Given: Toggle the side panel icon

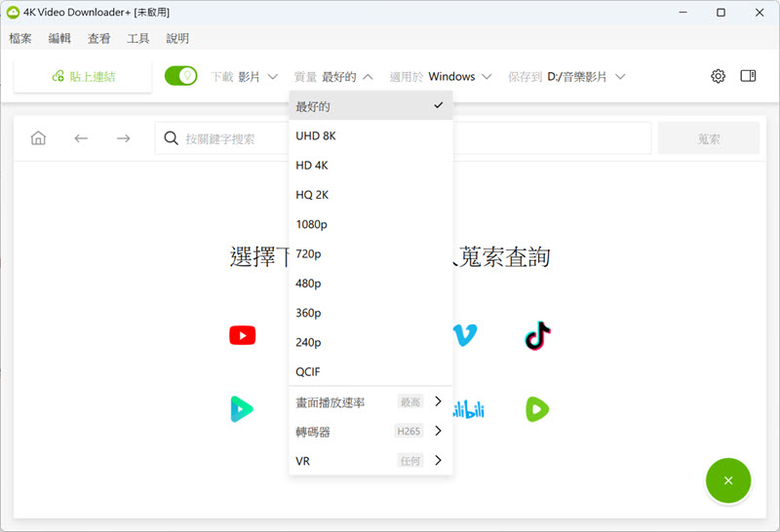Looking at the screenshot, I should point(748,76).
